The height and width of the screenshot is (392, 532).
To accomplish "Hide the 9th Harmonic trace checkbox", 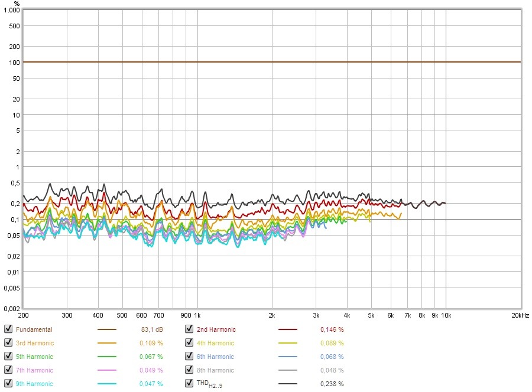I will pos(8,384).
